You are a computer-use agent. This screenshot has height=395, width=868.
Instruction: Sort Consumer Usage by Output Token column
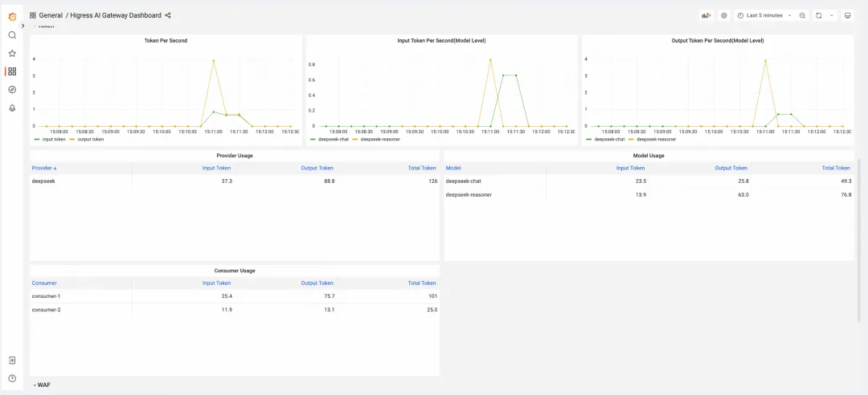pyautogui.click(x=317, y=283)
